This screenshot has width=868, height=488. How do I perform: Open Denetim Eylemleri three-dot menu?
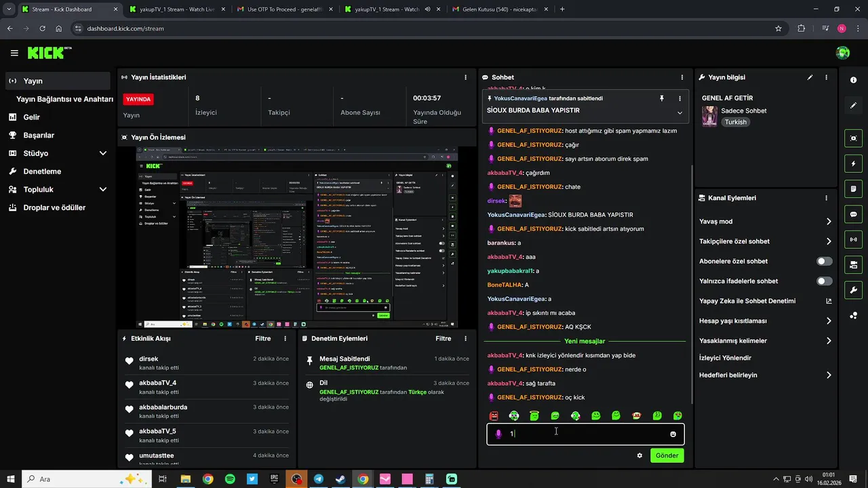point(465,338)
